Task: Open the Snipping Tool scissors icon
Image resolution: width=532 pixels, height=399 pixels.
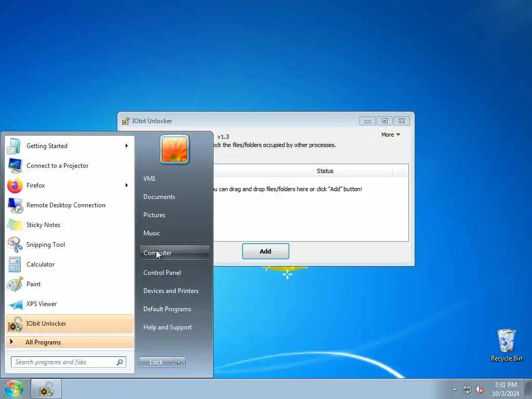Action: 15,245
